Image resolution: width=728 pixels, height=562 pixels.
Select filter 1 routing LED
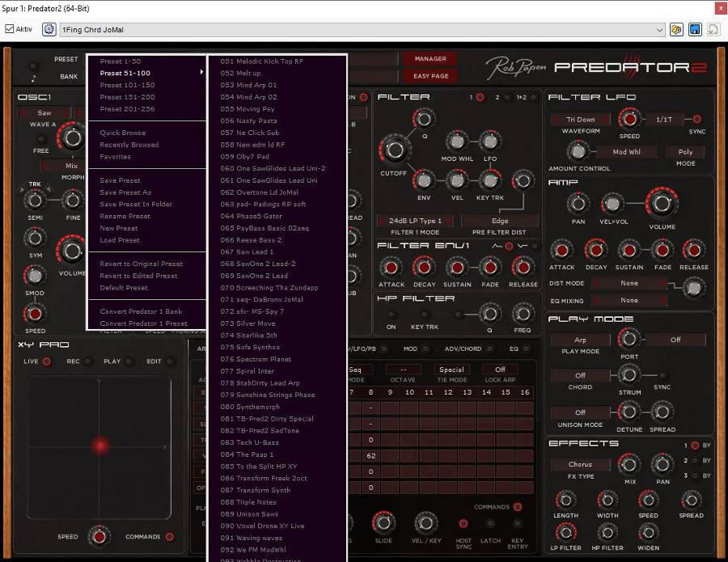[480, 97]
